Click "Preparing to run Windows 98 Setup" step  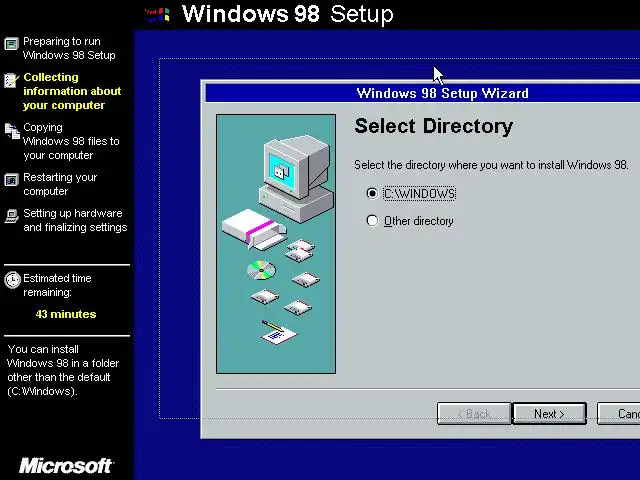click(69, 48)
